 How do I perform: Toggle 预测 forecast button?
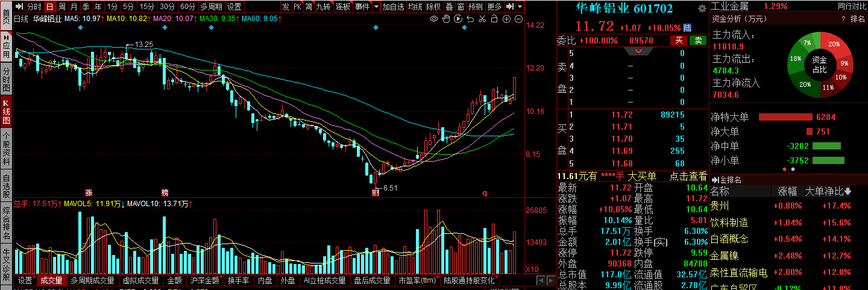(x=475, y=7)
